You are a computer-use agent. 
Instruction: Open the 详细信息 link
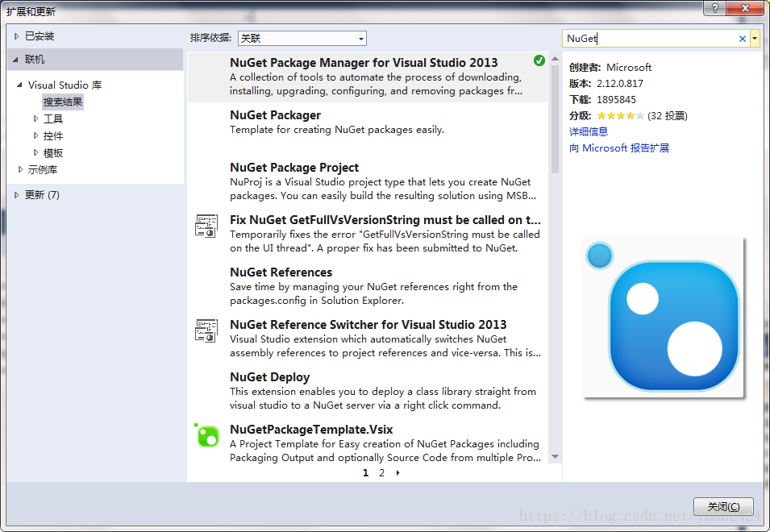coord(589,131)
